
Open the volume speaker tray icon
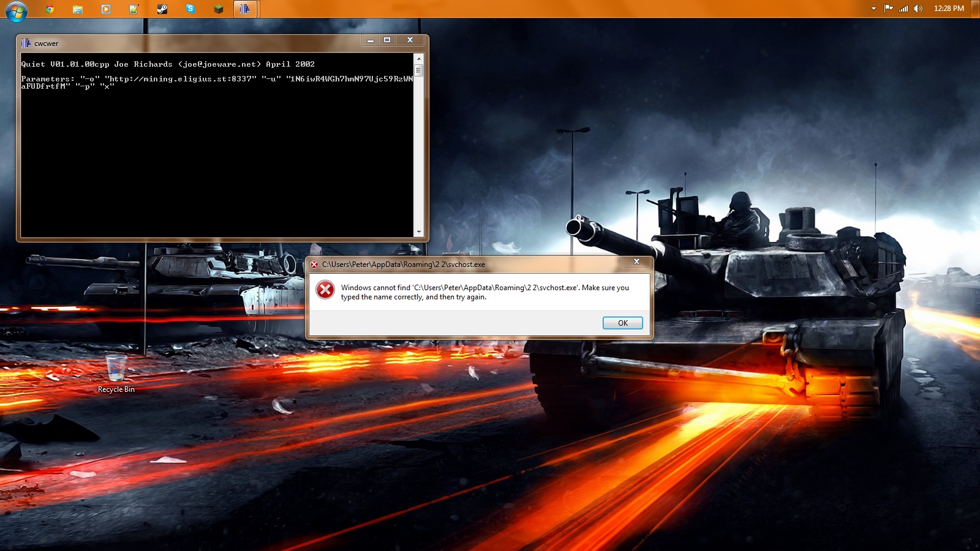click(918, 9)
